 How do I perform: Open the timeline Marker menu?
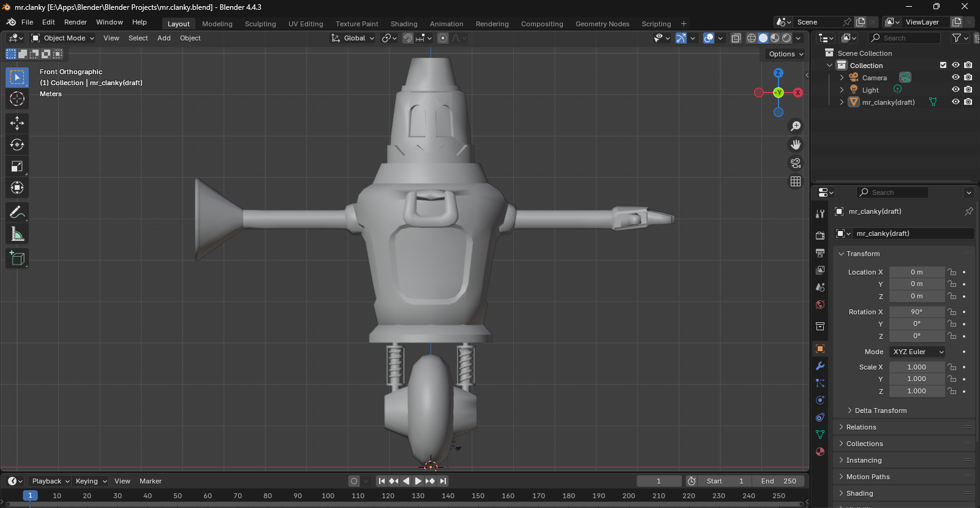pyautogui.click(x=151, y=481)
